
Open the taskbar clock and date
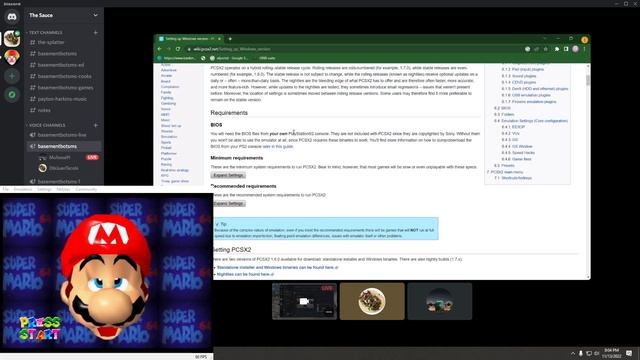point(611,353)
